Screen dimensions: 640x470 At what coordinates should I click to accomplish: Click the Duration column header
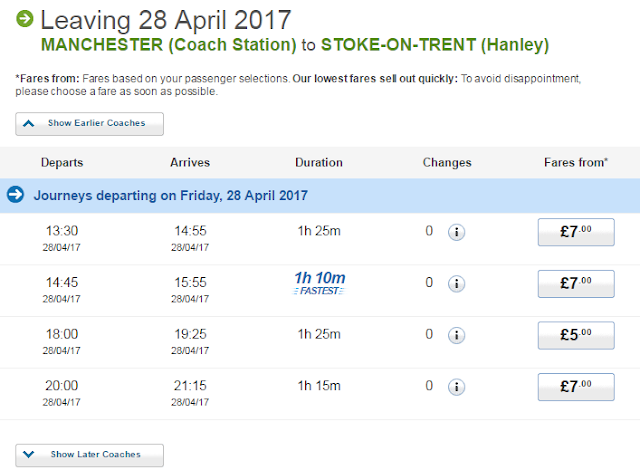click(x=319, y=162)
